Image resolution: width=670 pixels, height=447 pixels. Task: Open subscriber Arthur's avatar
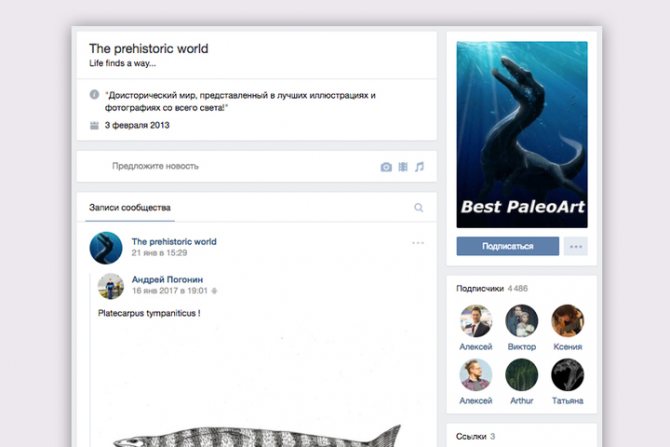pos(521,375)
